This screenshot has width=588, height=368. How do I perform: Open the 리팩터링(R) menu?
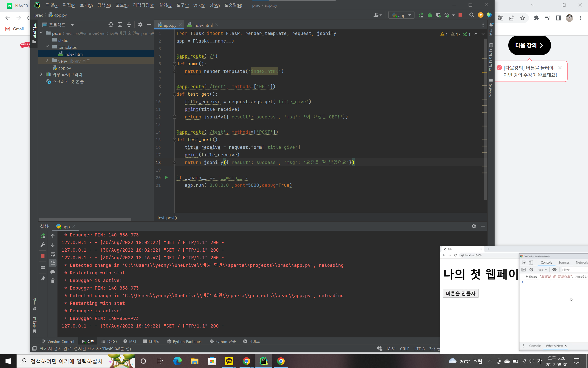(x=144, y=5)
